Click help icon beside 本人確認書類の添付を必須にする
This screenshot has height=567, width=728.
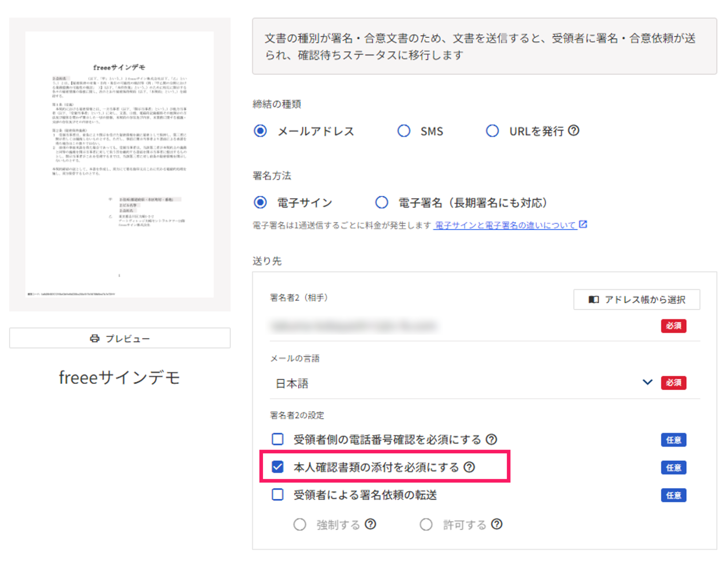[x=469, y=467]
